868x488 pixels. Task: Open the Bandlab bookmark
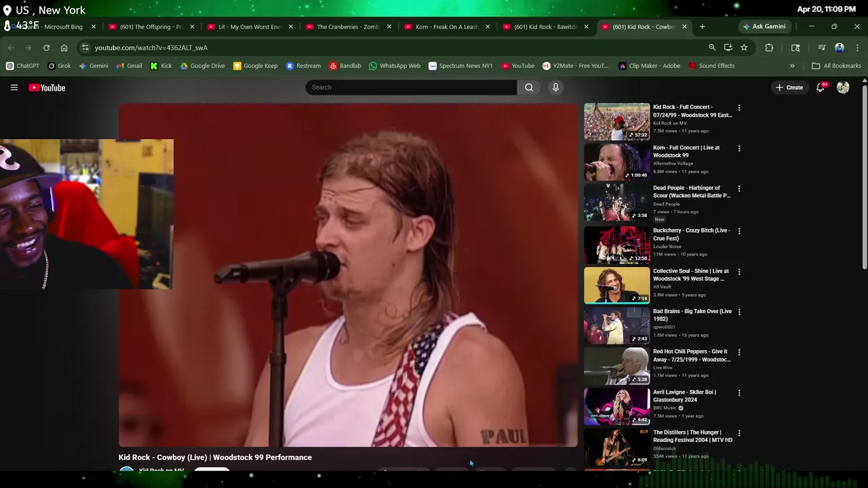pos(344,66)
